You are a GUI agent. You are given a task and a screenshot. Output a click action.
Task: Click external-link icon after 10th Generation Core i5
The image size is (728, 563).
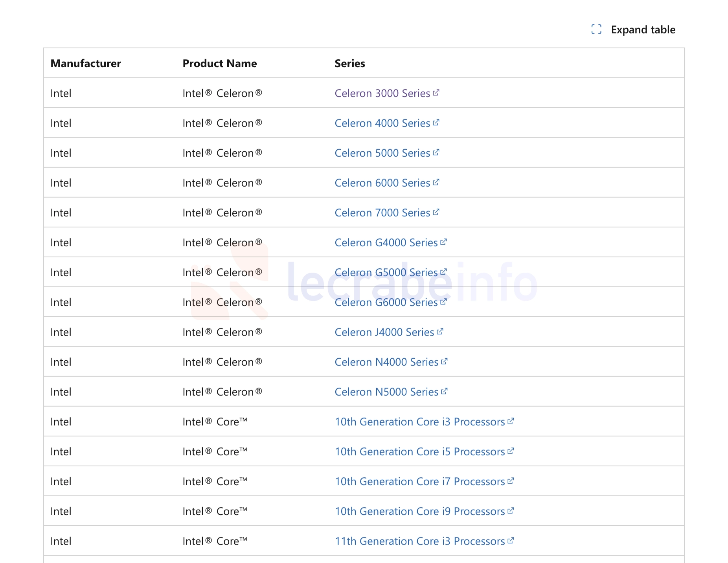click(511, 451)
